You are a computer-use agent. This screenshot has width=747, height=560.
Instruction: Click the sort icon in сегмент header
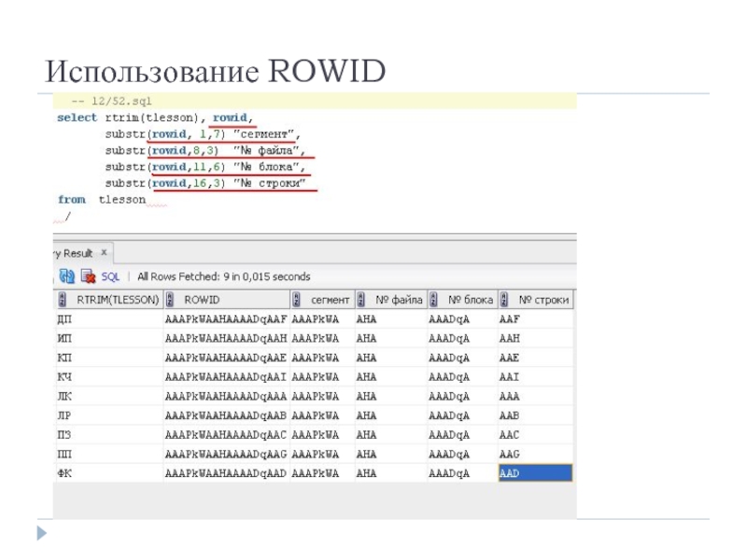click(296, 300)
